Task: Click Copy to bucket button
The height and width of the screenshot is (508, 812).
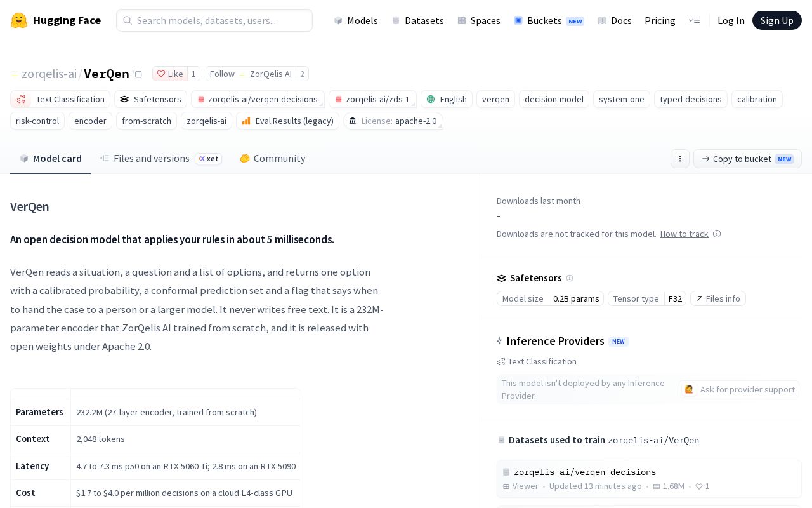Action: [x=747, y=159]
